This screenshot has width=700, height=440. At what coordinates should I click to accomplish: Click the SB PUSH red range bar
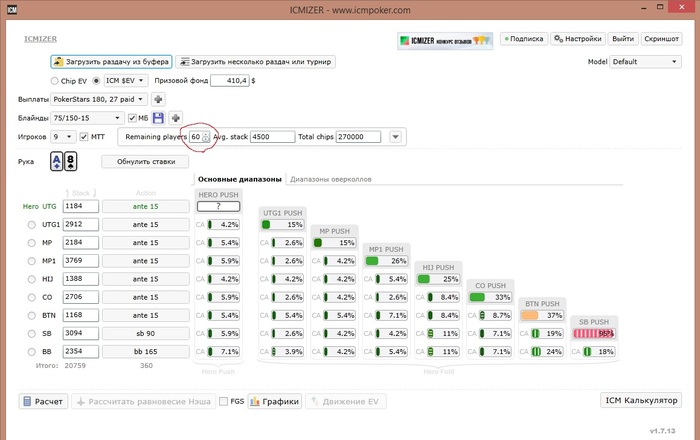pyautogui.click(x=594, y=333)
